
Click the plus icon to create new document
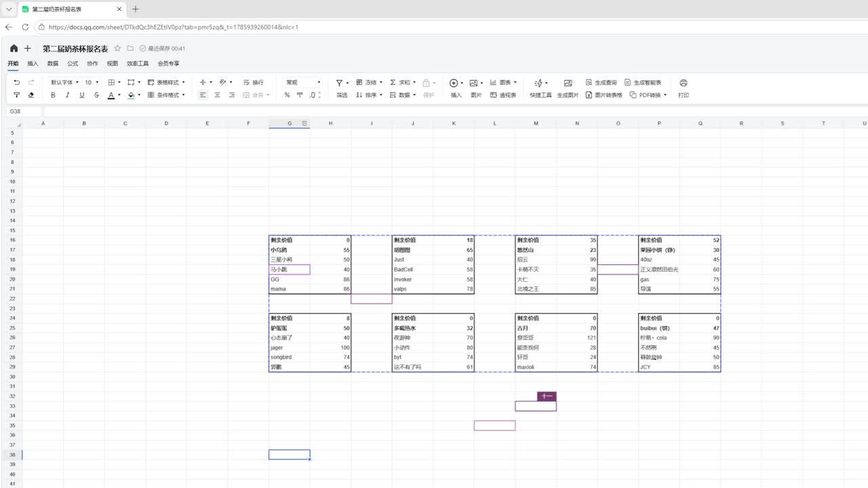pos(28,49)
